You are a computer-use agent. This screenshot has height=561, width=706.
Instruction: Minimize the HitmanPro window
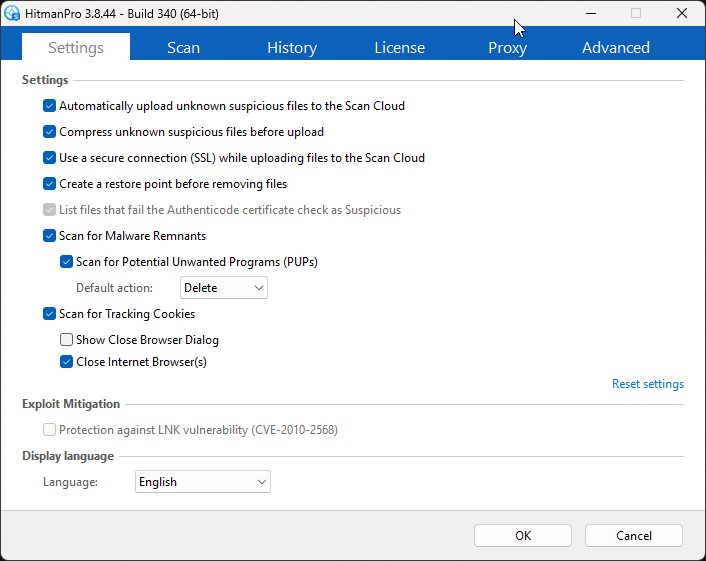pos(591,14)
